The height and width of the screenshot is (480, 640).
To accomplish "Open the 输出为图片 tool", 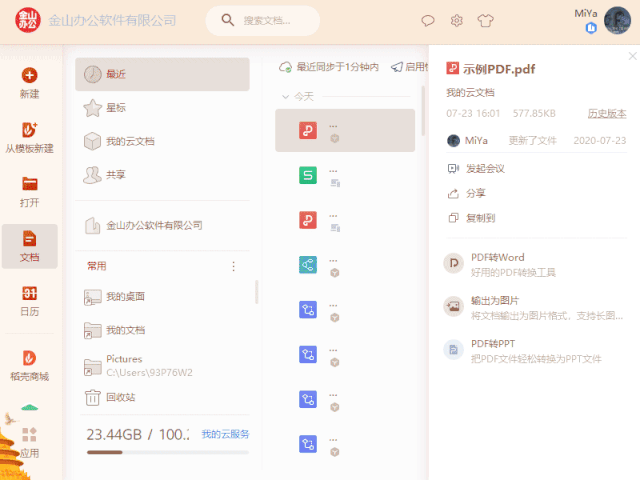I will 535,308.
